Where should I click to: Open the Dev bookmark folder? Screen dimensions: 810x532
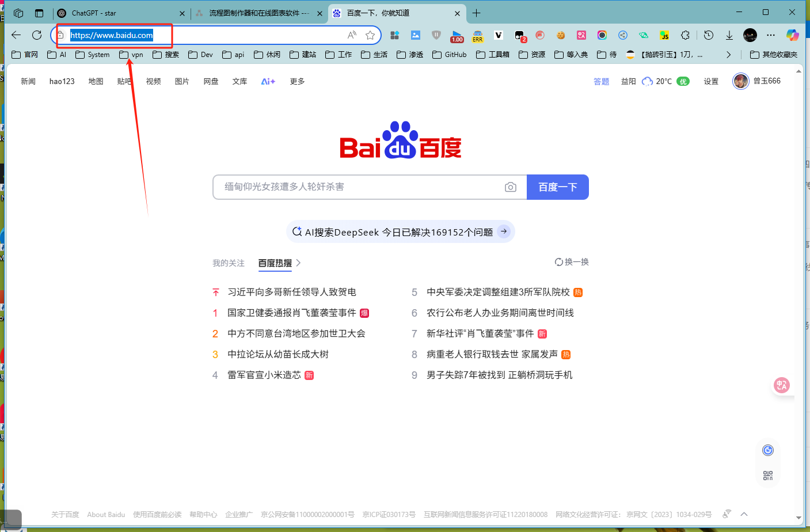click(x=201, y=55)
